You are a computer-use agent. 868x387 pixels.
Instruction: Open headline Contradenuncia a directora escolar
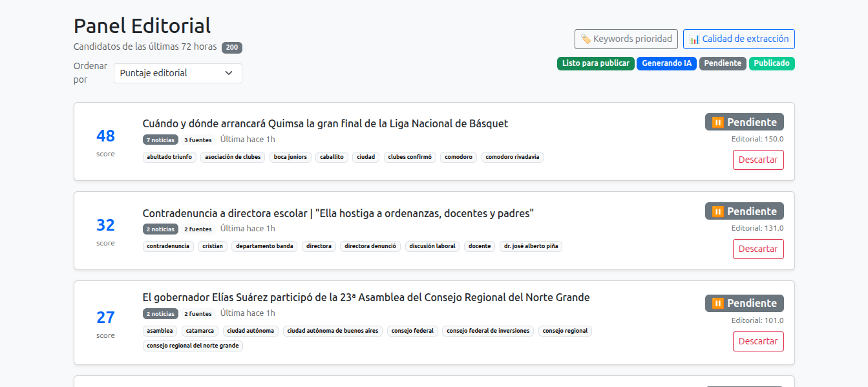click(338, 213)
